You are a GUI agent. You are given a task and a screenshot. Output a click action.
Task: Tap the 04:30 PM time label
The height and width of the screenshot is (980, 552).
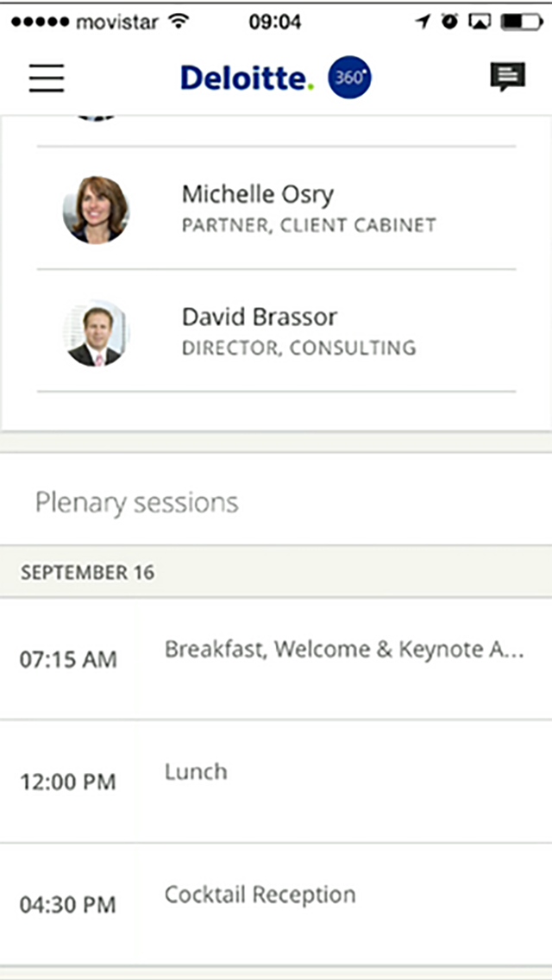(x=68, y=905)
